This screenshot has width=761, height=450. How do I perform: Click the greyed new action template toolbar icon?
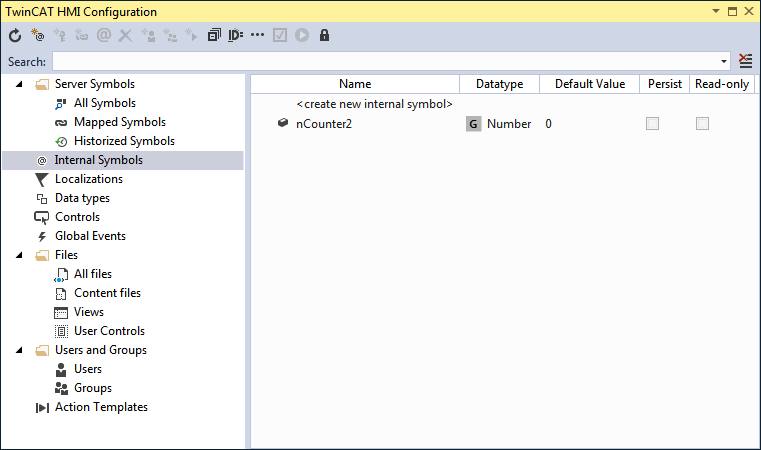tap(192, 35)
